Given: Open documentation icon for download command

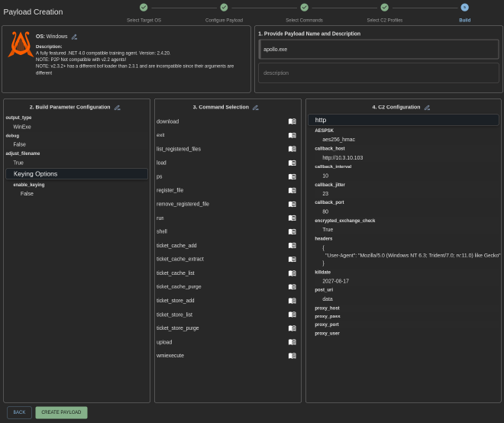Looking at the screenshot, I should [292, 121].
